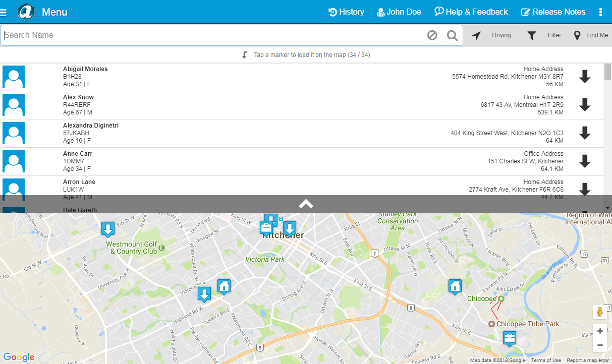Zoom in on the map
This screenshot has height=364, width=612.
[600, 331]
